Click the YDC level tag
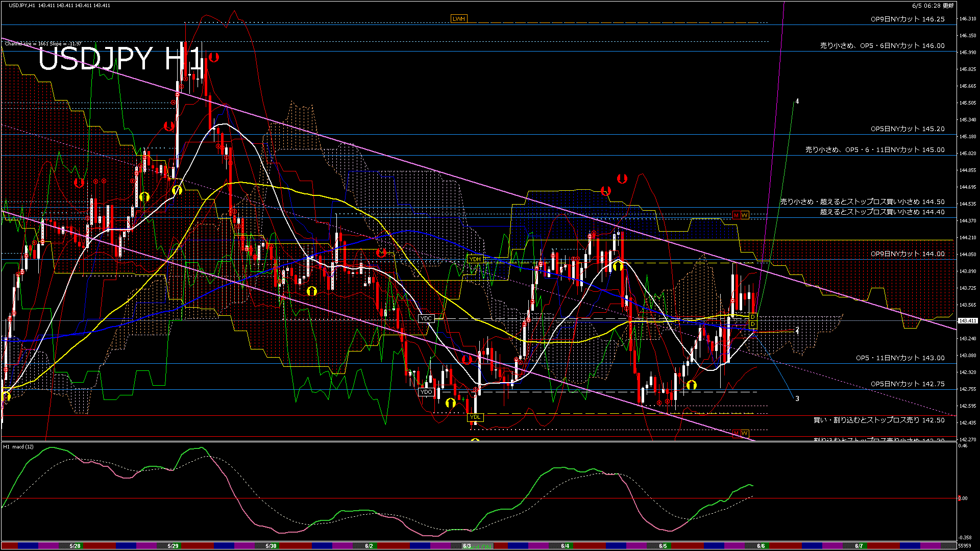The height and width of the screenshot is (551, 980). point(426,318)
